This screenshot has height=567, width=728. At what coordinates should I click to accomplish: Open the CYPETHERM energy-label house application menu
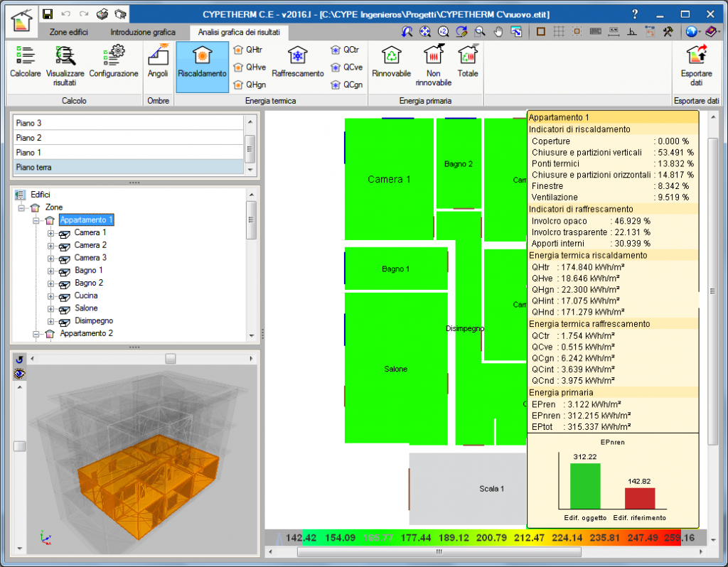(21, 21)
